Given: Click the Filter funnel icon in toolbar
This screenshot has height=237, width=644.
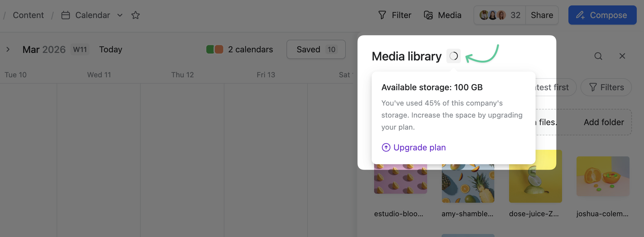Looking at the screenshot, I should click(x=382, y=15).
